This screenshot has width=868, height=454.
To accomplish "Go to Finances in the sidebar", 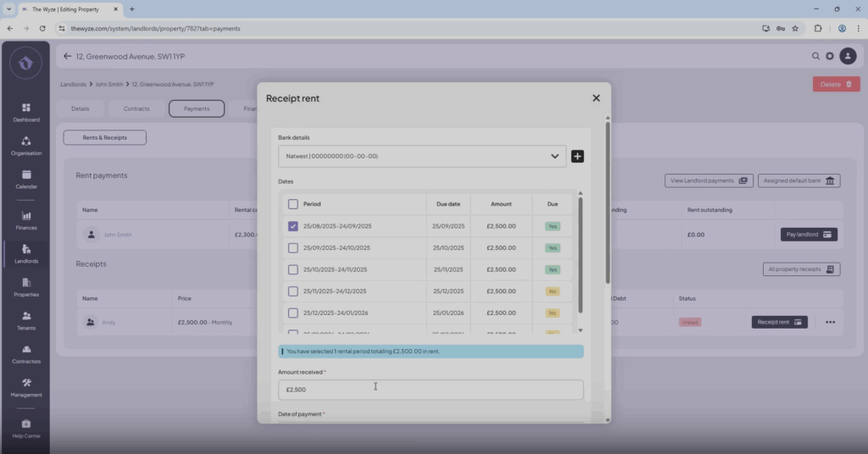I will click(x=25, y=220).
